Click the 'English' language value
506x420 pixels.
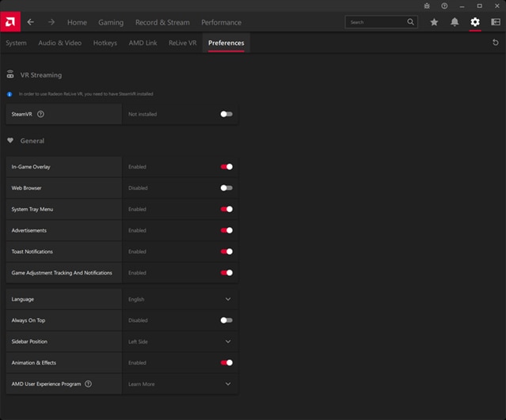[136, 300]
